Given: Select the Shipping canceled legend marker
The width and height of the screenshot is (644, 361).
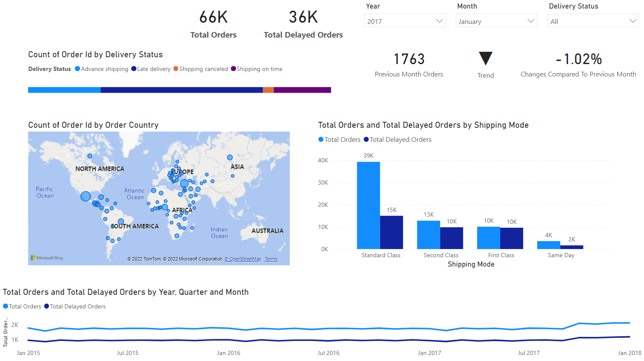Looking at the screenshot, I should [176, 69].
